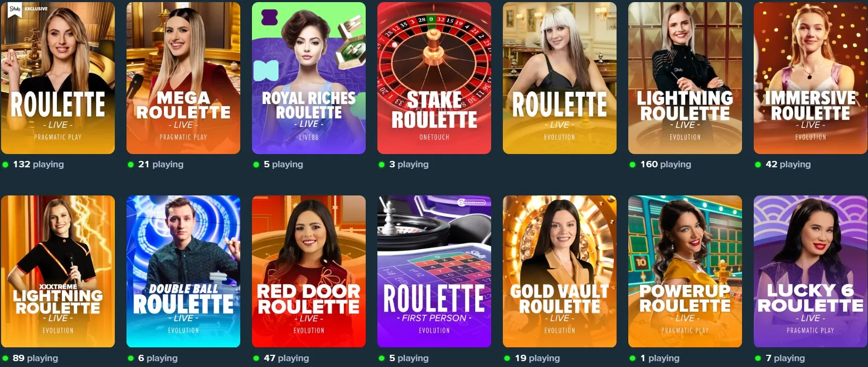Open the Red Door Roulette game
Screen dimensions: 868x367
[309, 271]
